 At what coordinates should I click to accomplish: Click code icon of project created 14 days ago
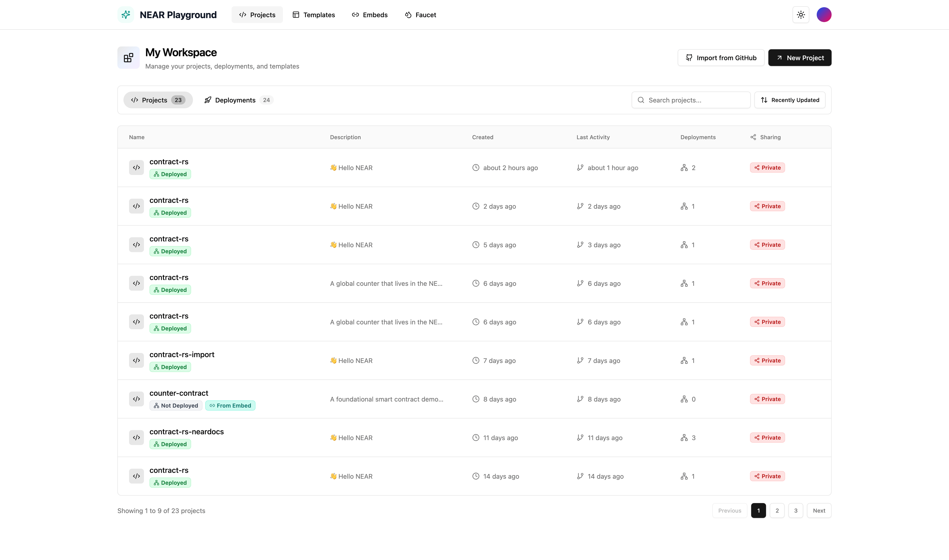pyautogui.click(x=136, y=476)
